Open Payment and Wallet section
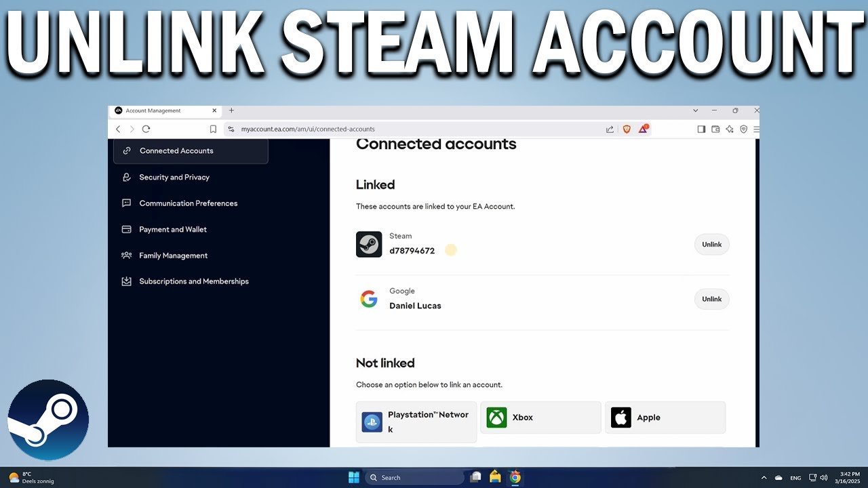 [x=173, y=229]
